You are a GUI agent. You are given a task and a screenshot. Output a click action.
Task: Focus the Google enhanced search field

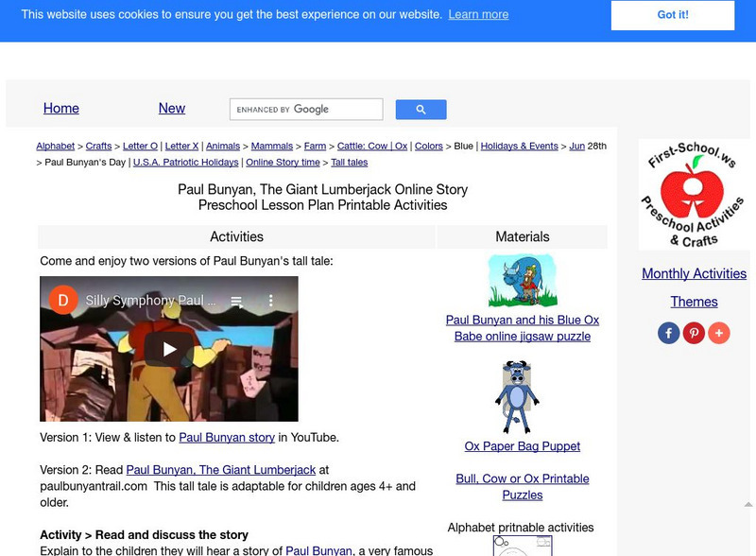pos(306,110)
